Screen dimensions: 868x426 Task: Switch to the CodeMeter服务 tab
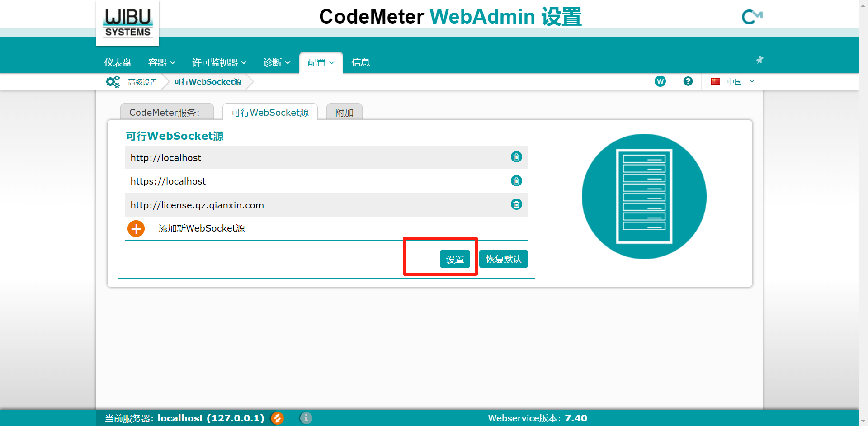point(167,112)
